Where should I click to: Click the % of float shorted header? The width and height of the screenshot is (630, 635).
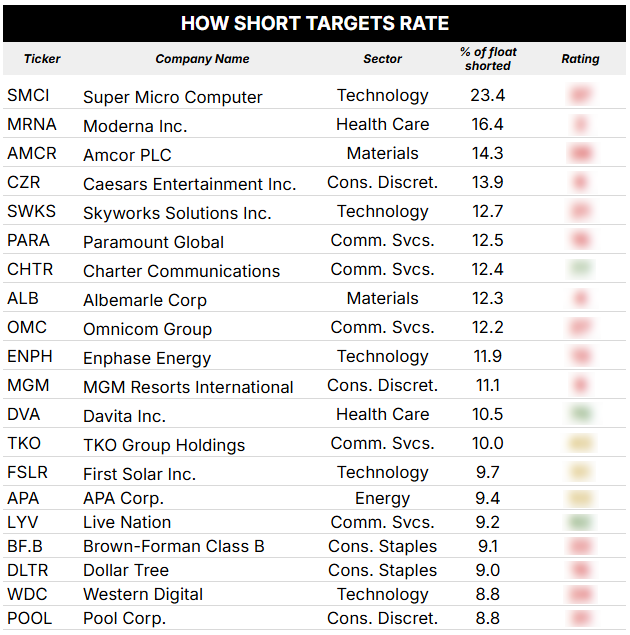pyautogui.click(x=488, y=59)
